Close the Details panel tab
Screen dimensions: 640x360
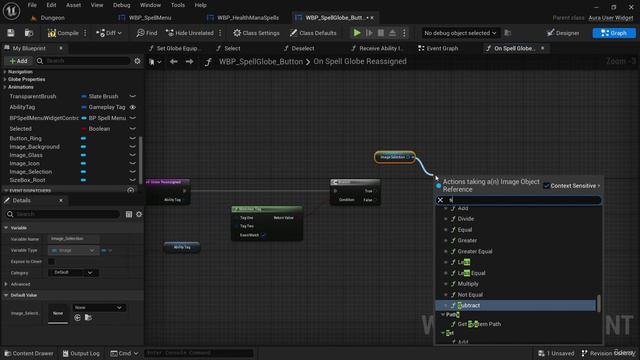click(61, 200)
